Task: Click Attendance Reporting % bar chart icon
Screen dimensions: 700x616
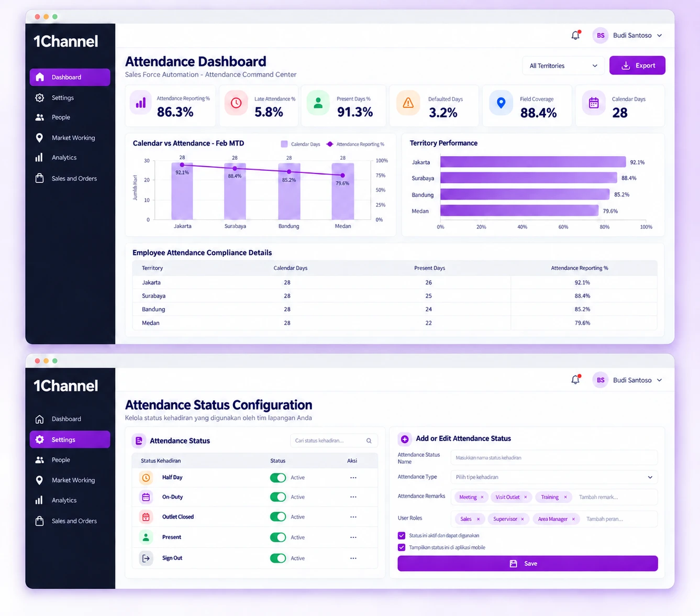Action: pyautogui.click(x=141, y=103)
